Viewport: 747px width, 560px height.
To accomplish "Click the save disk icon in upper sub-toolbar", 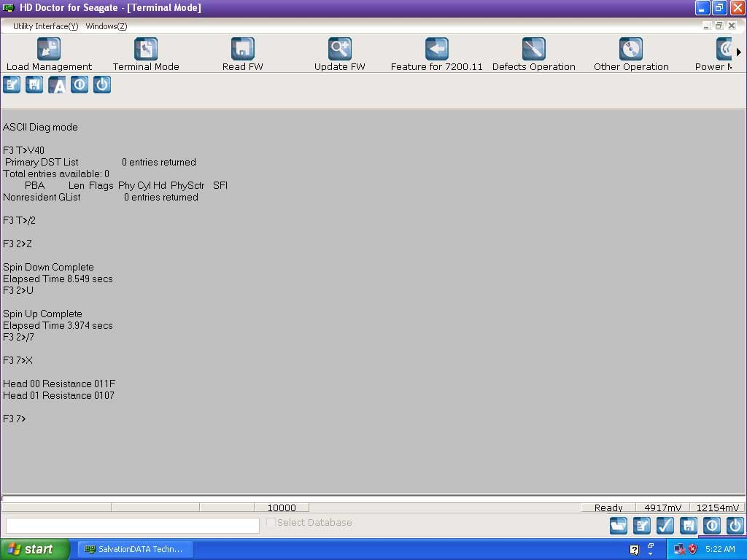I will point(34,85).
